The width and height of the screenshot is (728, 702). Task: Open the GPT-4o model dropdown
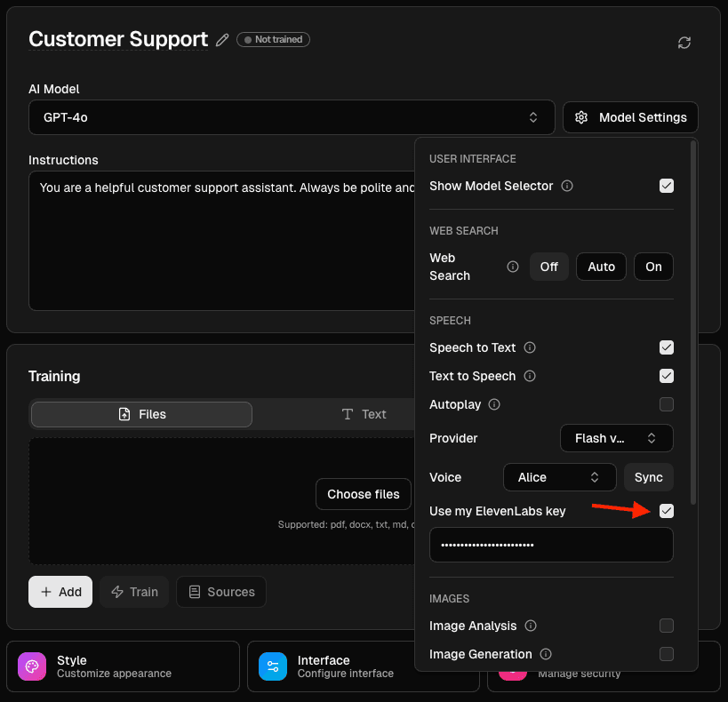[292, 116]
